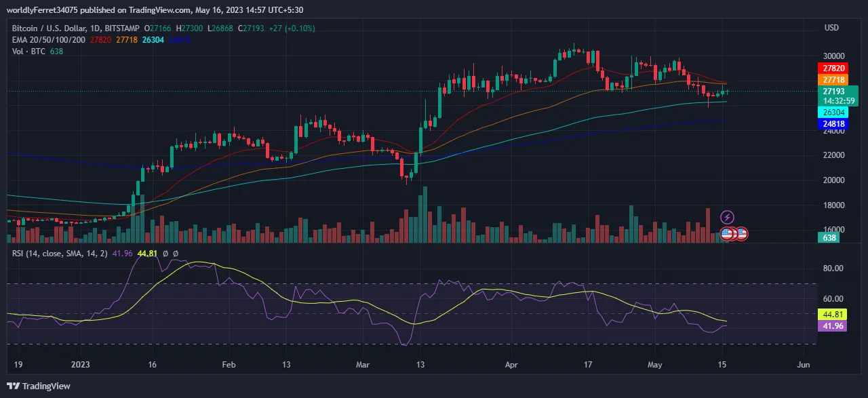The image size is (868, 398).
Task: Click the Jun date axis label
Action: (804, 365)
